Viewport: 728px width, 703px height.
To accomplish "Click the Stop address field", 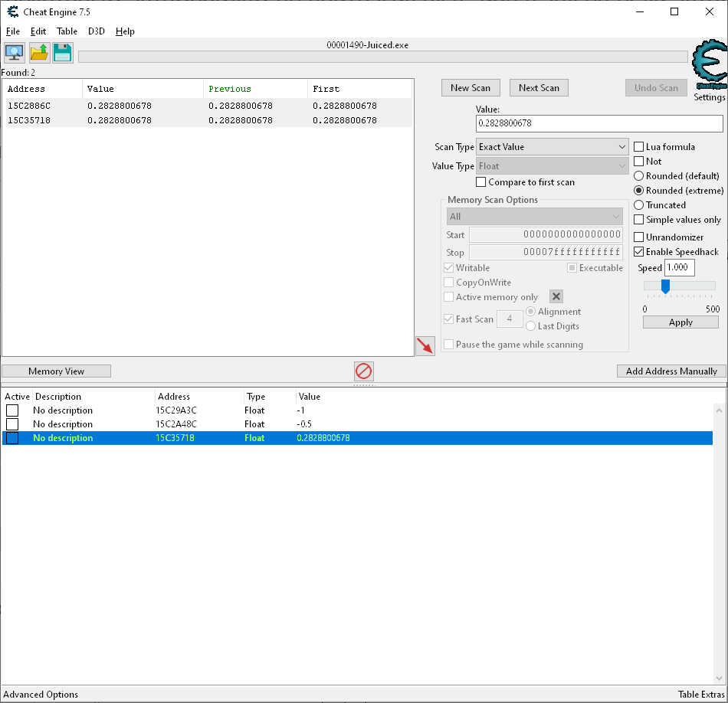I will coord(546,252).
